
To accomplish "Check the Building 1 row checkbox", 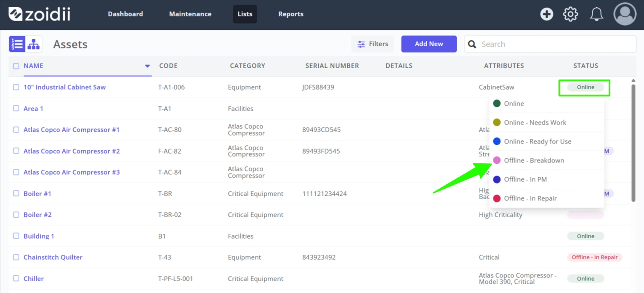I will tap(16, 236).
